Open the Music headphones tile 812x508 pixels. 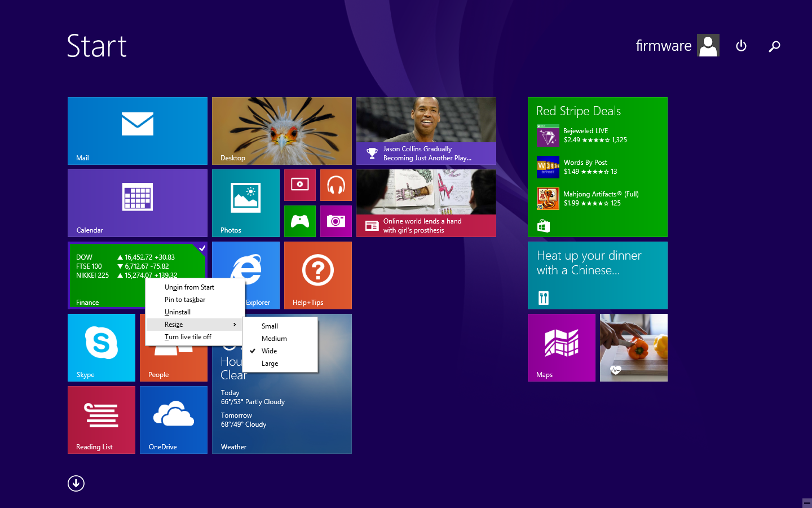[x=336, y=185]
